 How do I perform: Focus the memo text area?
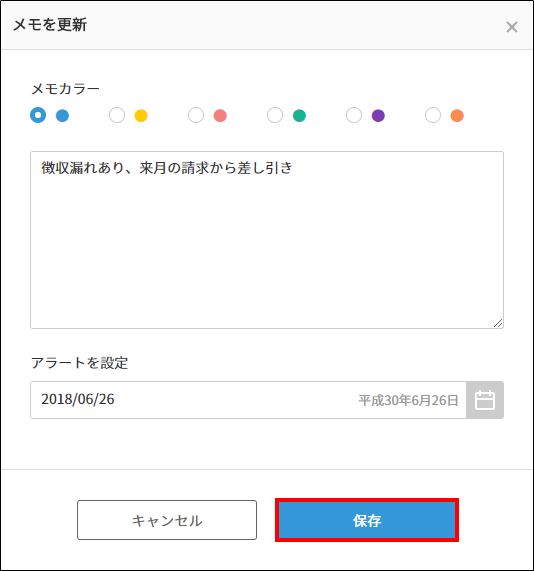[267, 240]
